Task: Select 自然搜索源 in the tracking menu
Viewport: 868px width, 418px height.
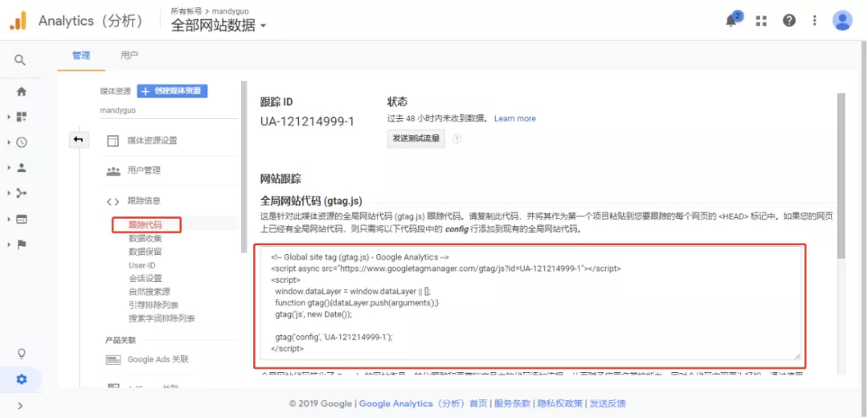Action: click(149, 292)
